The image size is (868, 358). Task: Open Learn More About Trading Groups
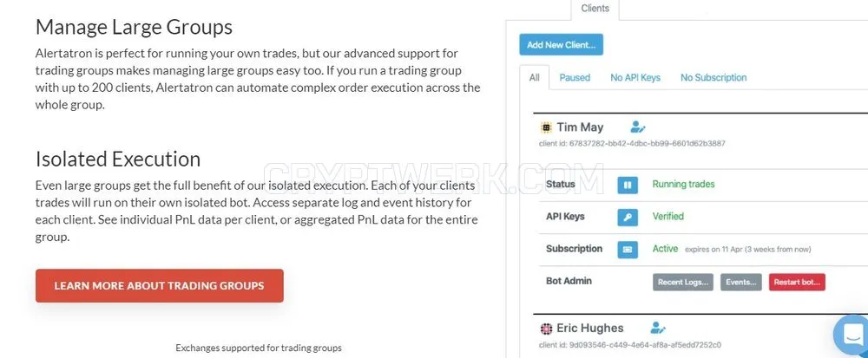[x=160, y=286]
